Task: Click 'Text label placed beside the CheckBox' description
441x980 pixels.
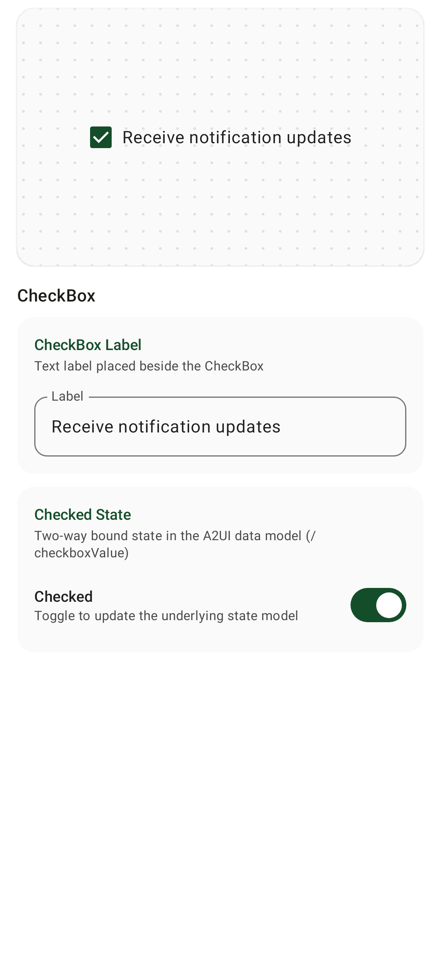Action: point(149,366)
